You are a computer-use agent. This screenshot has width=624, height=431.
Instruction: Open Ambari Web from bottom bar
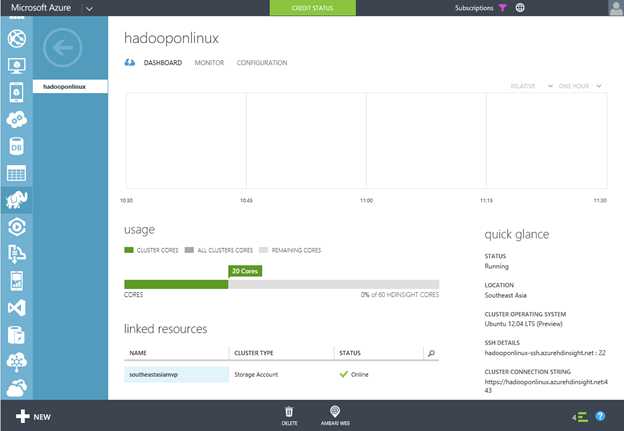(335, 415)
